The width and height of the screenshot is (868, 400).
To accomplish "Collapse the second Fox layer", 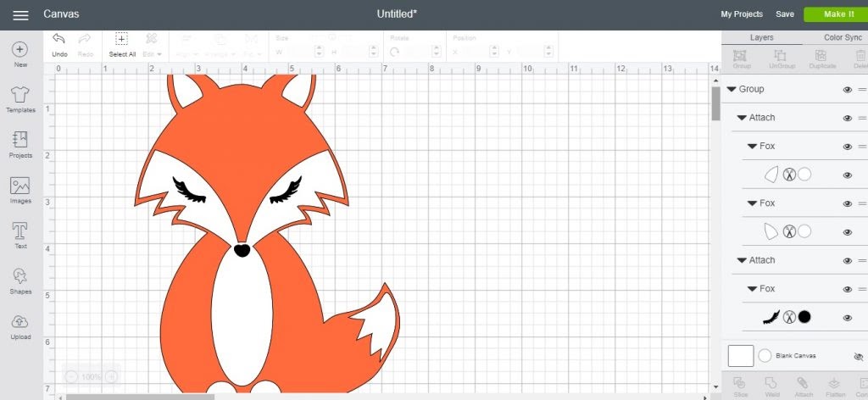I will coord(752,203).
